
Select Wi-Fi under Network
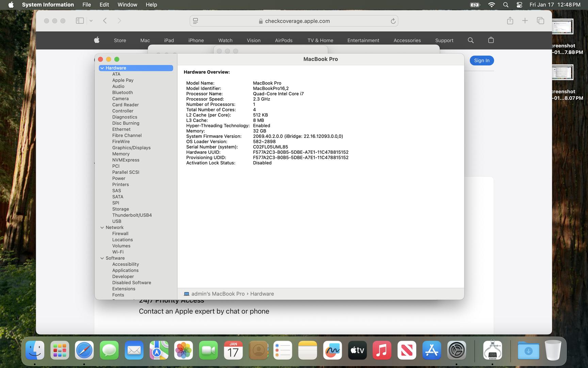(x=118, y=252)
